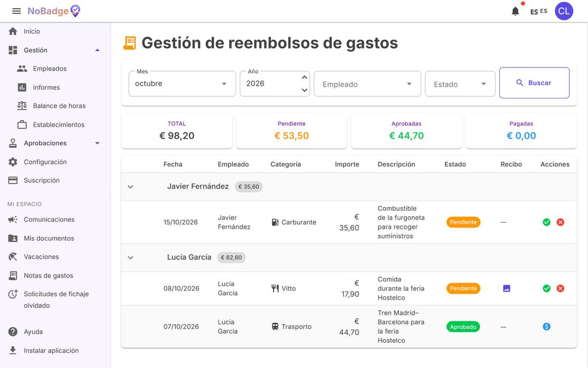Increase the Año value with up arrow
588x368 pixels.
[305, 77]
